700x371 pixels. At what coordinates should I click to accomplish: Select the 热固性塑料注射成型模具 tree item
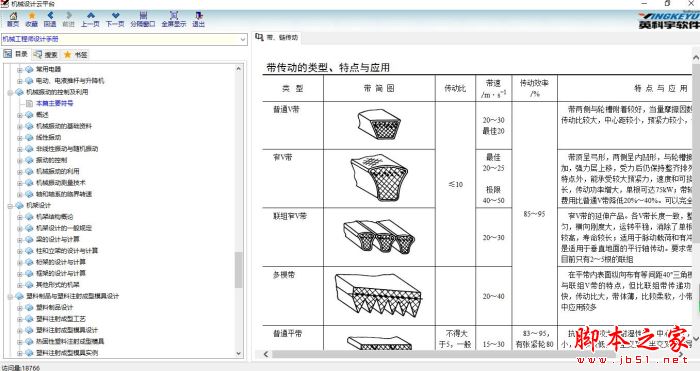[70, 342]
